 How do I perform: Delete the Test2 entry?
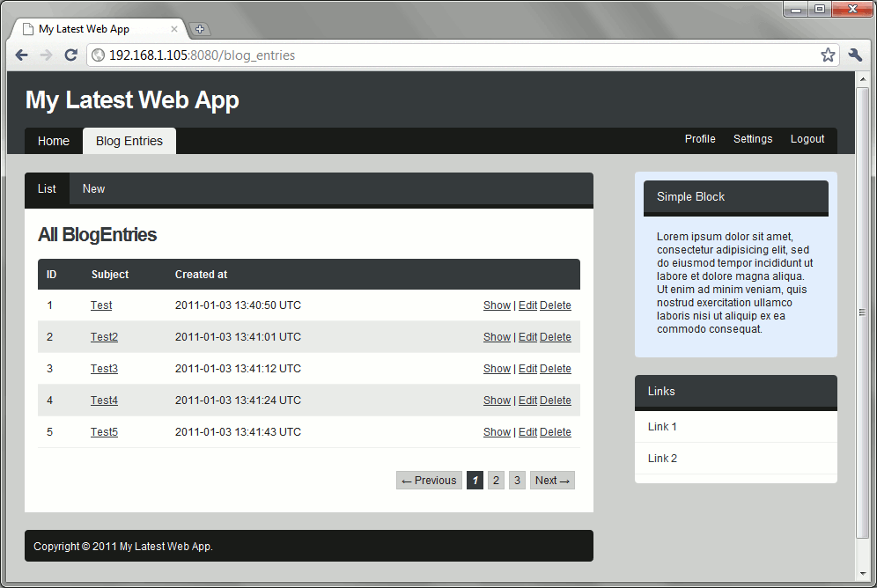pyautogui.click(x=556, y=337)
